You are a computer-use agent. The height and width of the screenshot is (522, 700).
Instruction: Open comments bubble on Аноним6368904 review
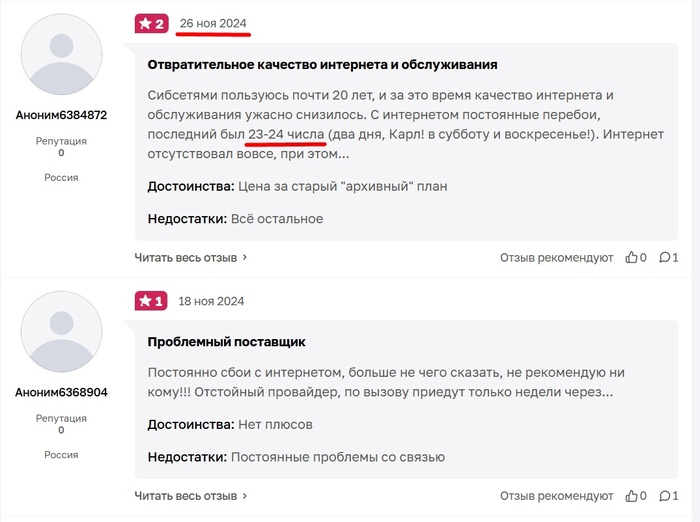[665, 496]
